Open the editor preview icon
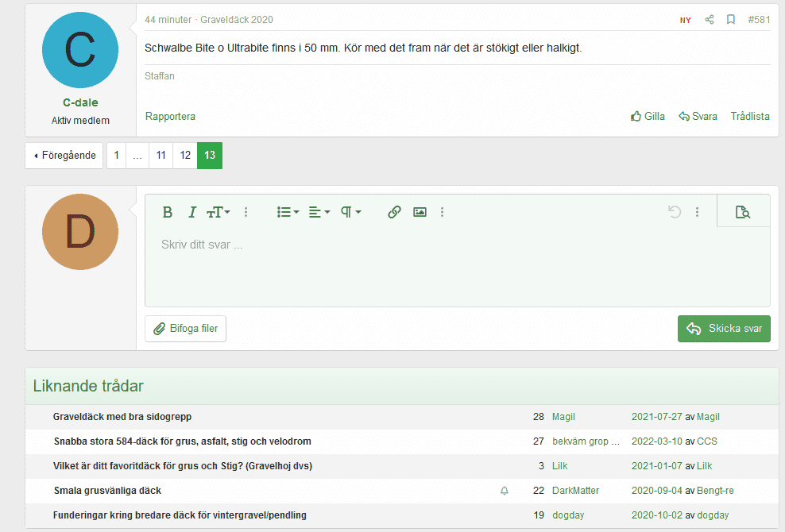The height and width of the screenshot is (532, 785). tap(743, 212)
